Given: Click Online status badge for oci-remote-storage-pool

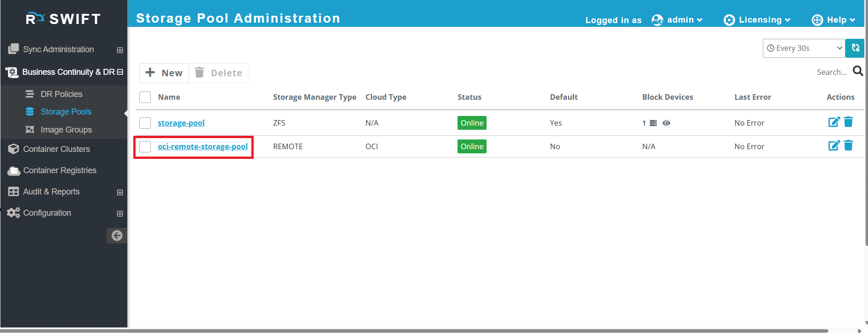Looking at the screenshot, I should (x=472, y=146).
